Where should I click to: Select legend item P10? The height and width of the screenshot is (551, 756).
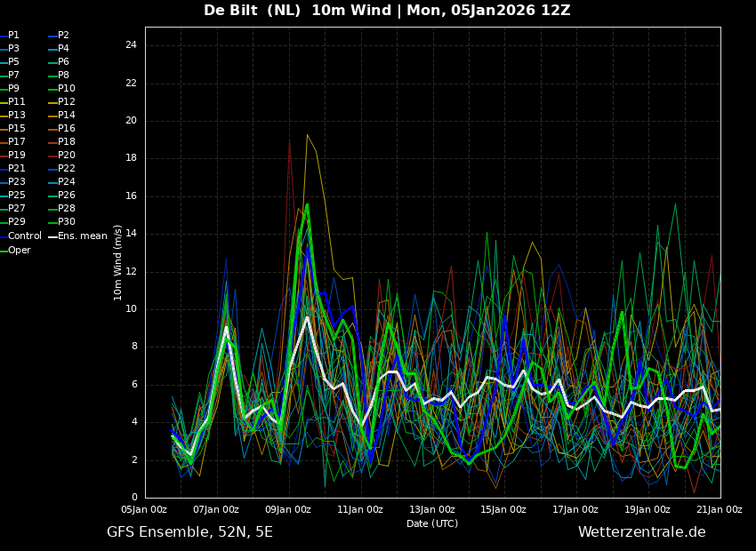[62, 89]
